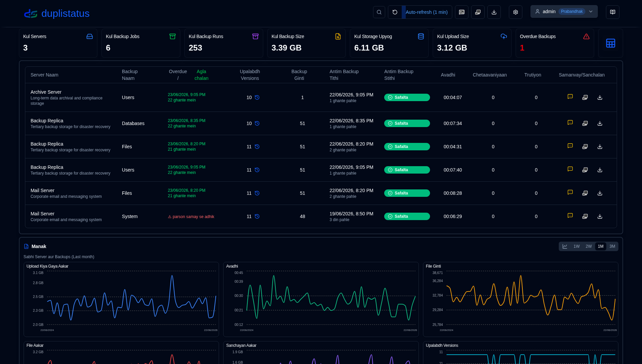Click download icon for Archive Server row
Image resolution: width=642 pixels, height=364 pixels.
[600, 97]
